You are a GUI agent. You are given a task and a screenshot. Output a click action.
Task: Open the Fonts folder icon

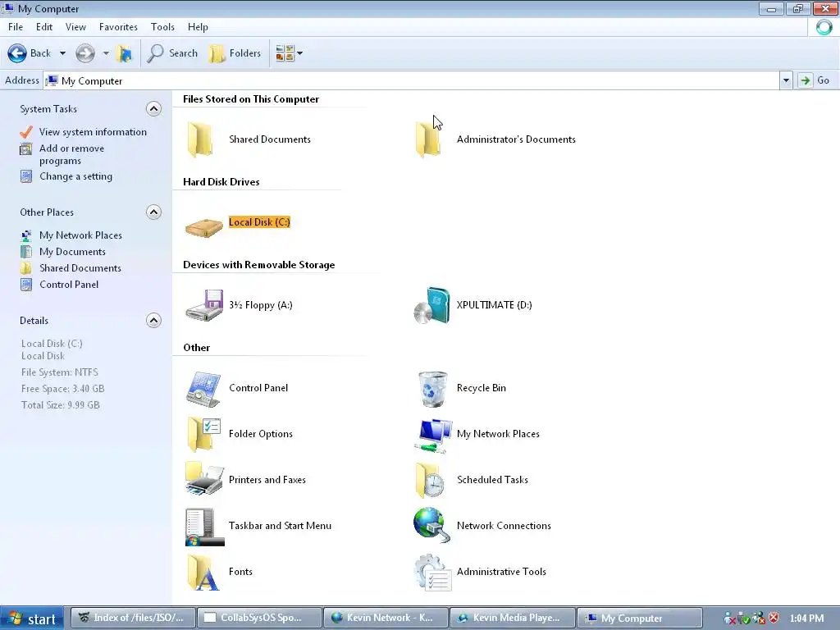point(203,572)
